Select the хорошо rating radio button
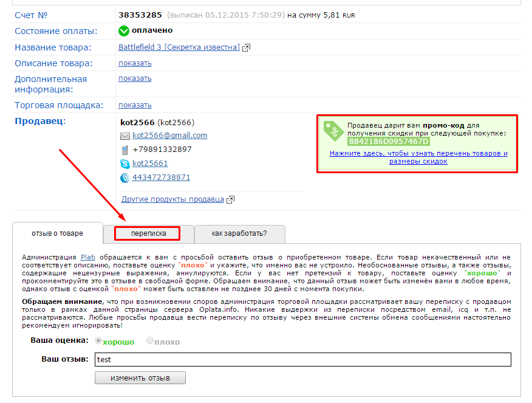 coord(98,342)
